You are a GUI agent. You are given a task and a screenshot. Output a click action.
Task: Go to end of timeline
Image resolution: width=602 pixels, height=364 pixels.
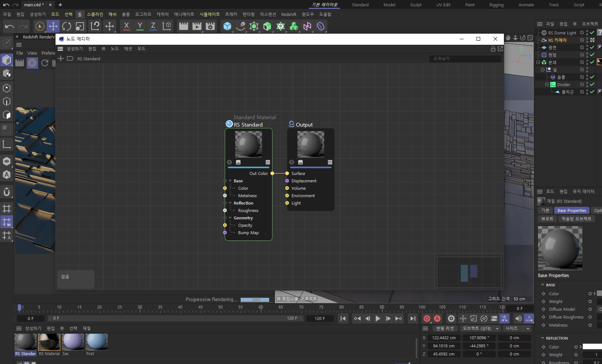412,318
